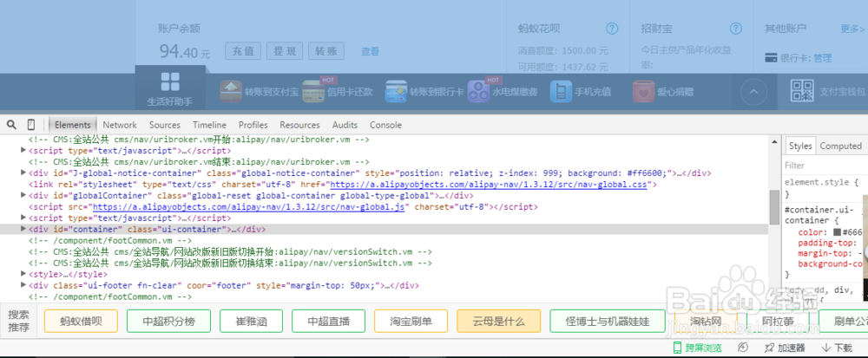Click the 跨屏浏览 icon in status bar

coord(676,348)
